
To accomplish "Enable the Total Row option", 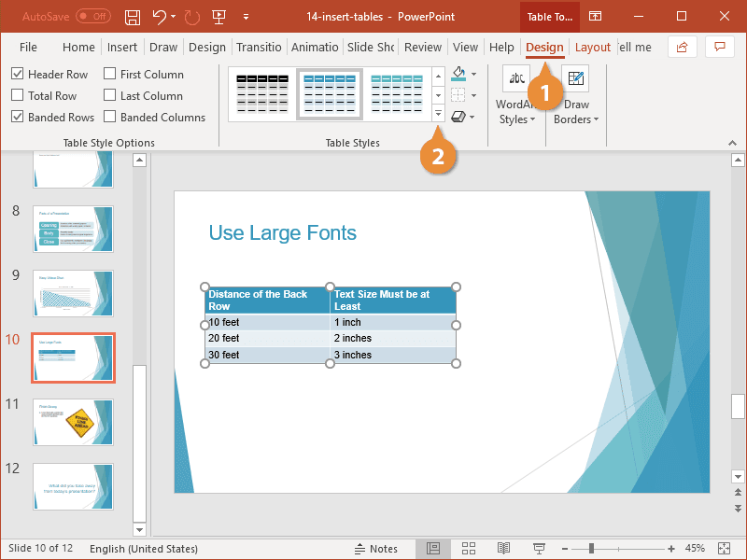I will pos(20,95).
